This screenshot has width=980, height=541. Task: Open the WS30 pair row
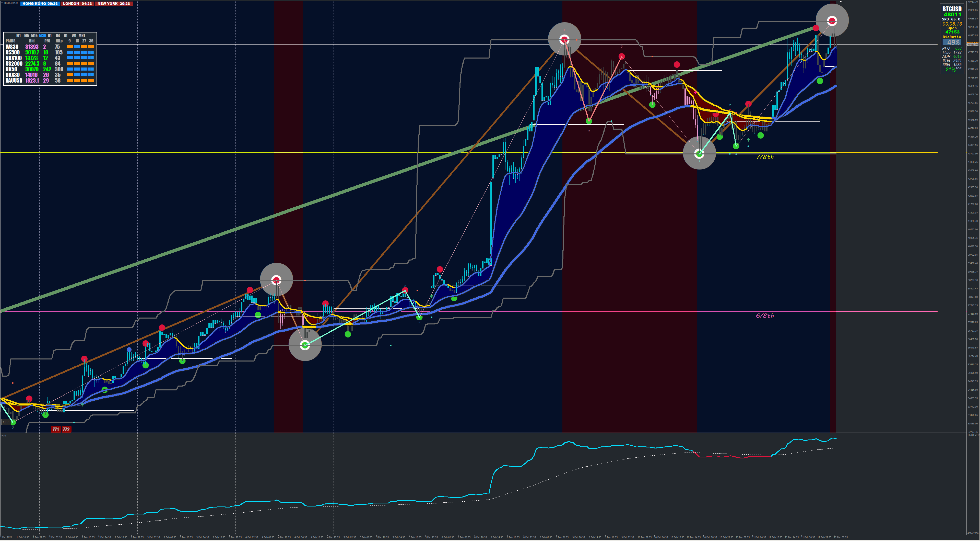tap(12, 47)
